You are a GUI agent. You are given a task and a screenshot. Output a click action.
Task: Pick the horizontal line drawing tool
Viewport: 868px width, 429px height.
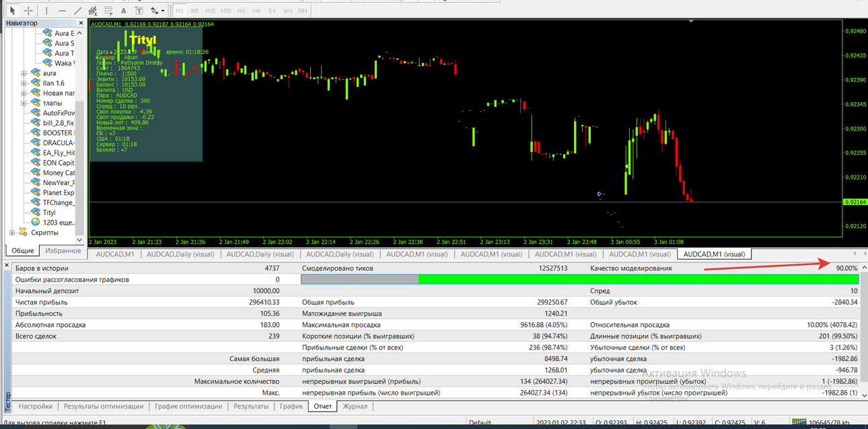tap(62, 11)
